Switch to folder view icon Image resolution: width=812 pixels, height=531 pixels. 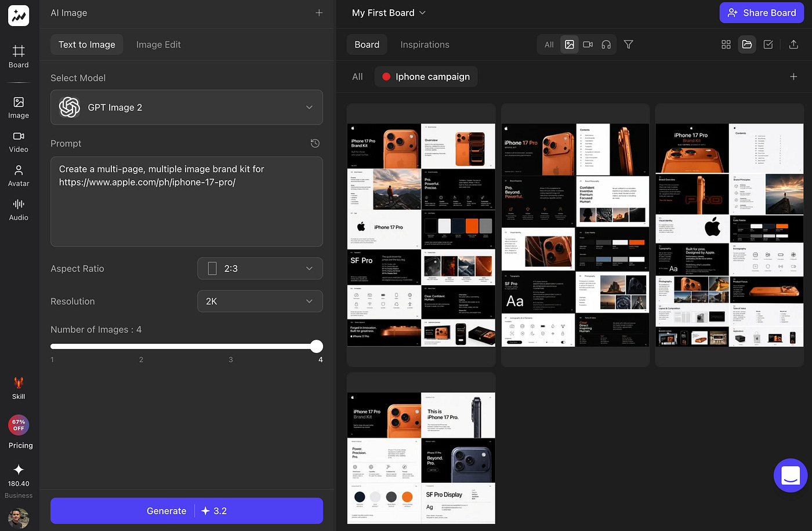tap(747, 45)
